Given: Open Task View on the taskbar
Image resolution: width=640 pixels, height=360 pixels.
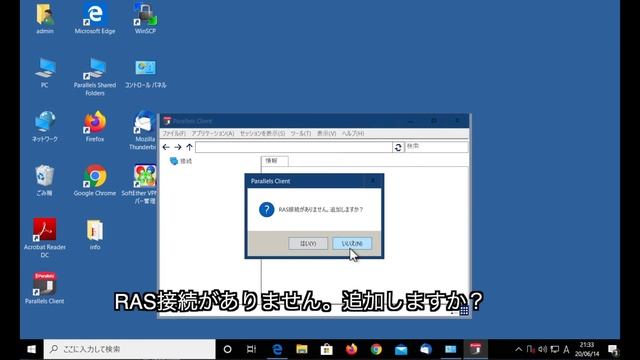Looking at the screenshot, I should click(x=251, y=349).
